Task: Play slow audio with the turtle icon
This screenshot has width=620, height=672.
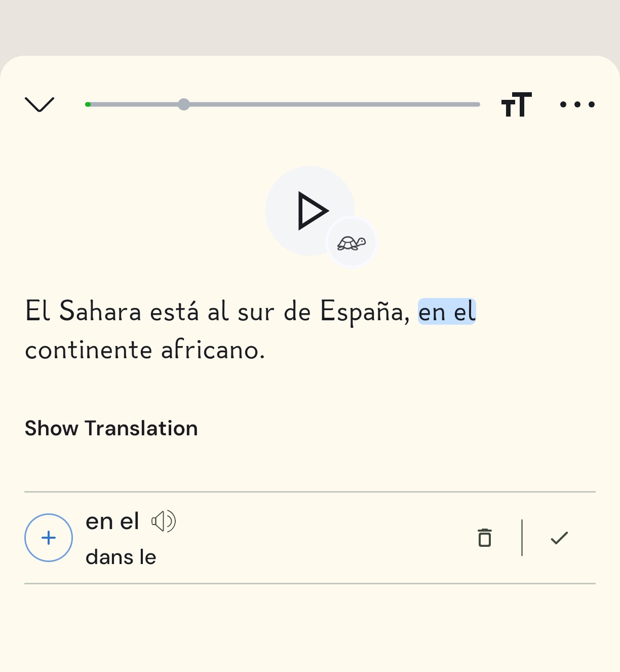Action: coord(352,243)
